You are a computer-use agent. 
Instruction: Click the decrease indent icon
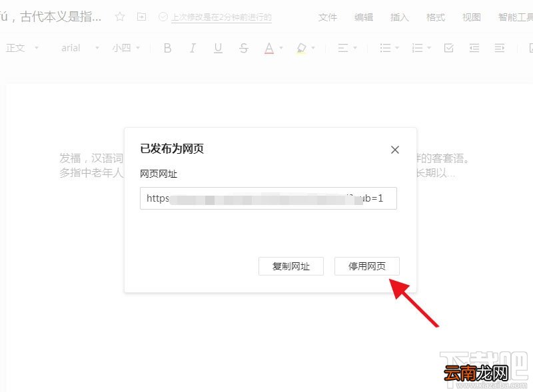click(x=474, y=48)
